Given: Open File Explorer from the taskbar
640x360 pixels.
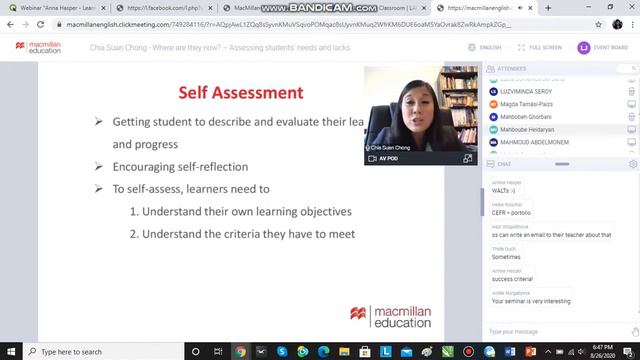Looking at the screenshot, I should (x=344, y=351).
